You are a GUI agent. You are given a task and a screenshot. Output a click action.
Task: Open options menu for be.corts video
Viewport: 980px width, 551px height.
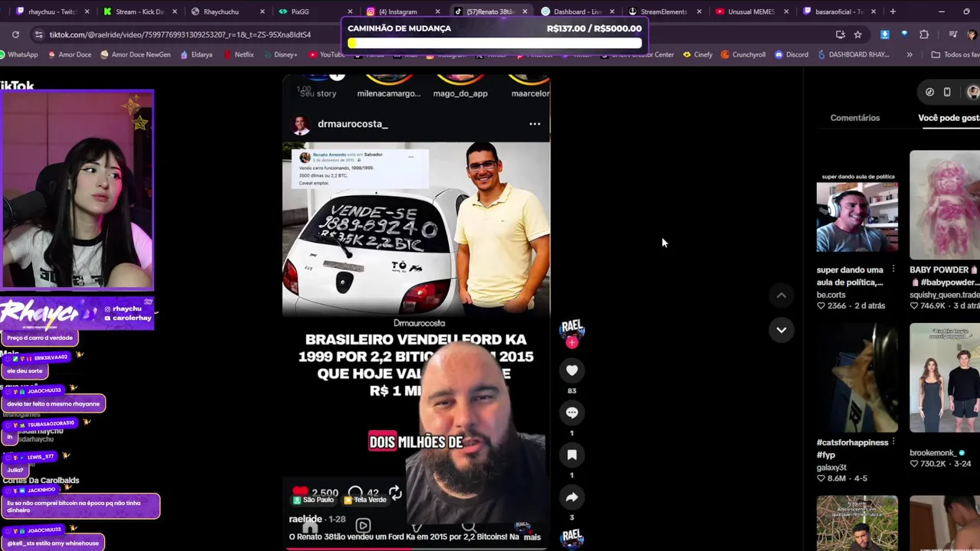tap(893, 270)
